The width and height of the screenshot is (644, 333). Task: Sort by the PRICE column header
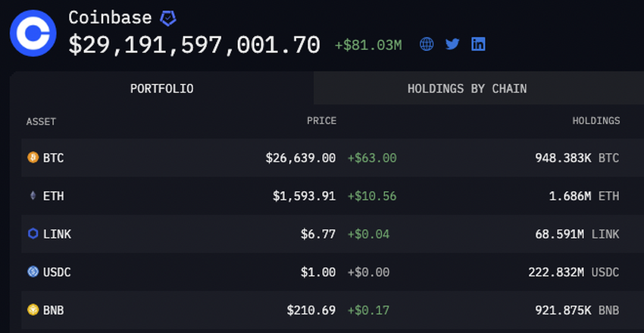[x=321, y=121]
